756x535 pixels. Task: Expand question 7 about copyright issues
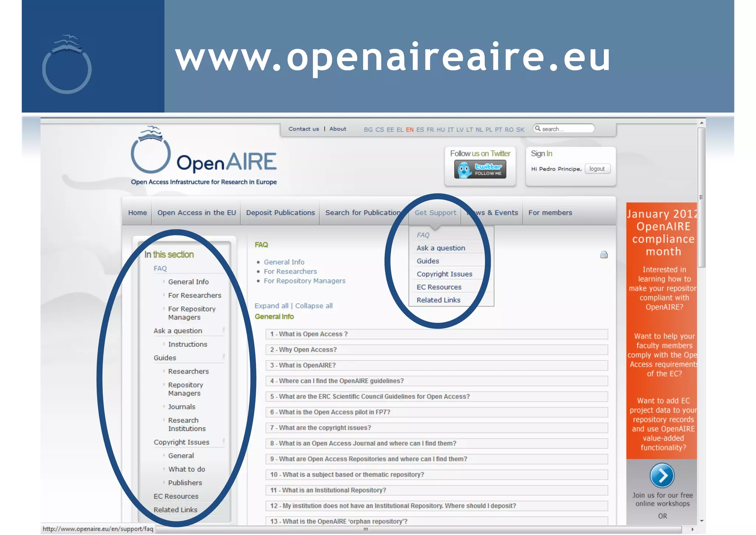[x=437, y=428]
